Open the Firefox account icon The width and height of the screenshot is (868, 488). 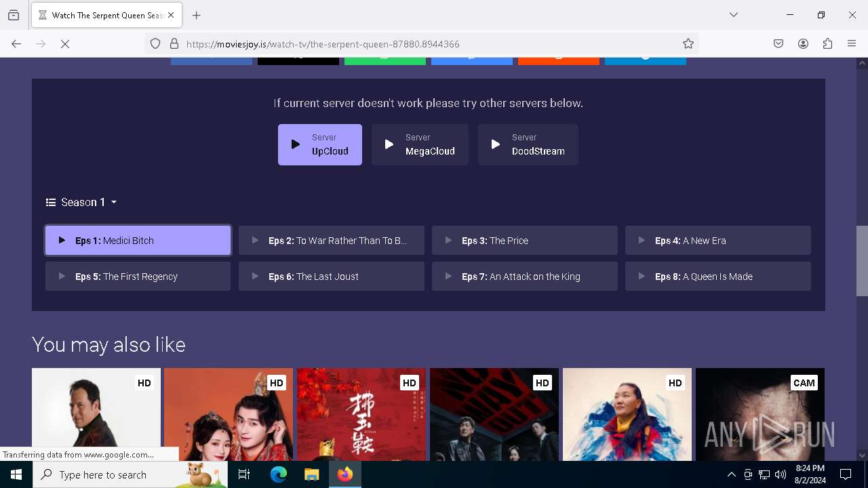[x=803, y=44]
